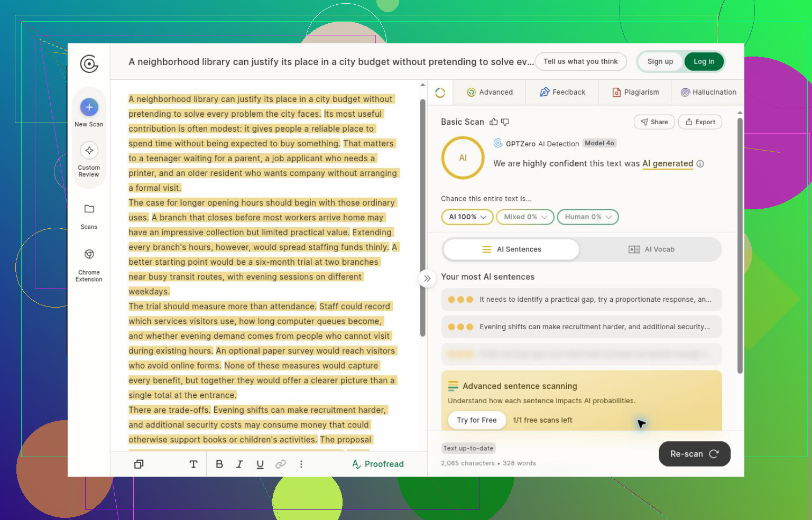Click the Export button
Screen dimensions: 812x520
(700, 122)
